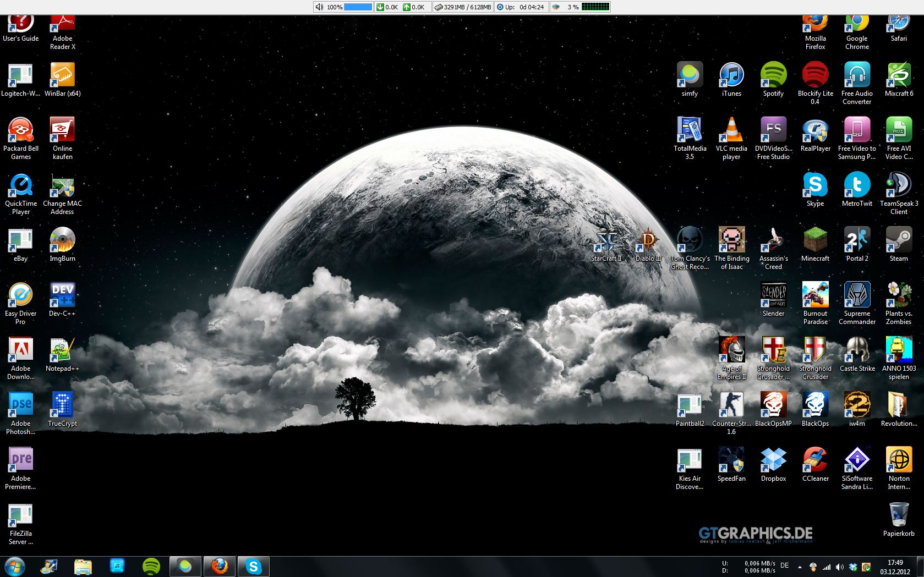Launch Portal 2 from the desktop
The width and height of the screenshot is (924, 577).
click(x=857, y=240)
